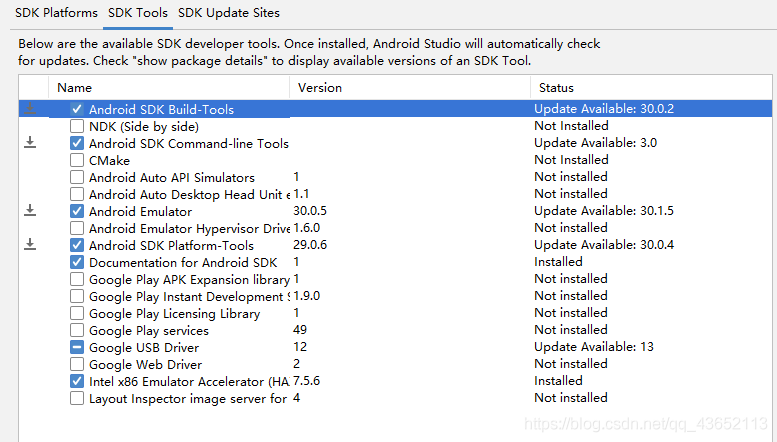Switch to the SDK Platforms tab
Image resolution: width=777 pixels, height=442 pixels.
click(56, 13)
